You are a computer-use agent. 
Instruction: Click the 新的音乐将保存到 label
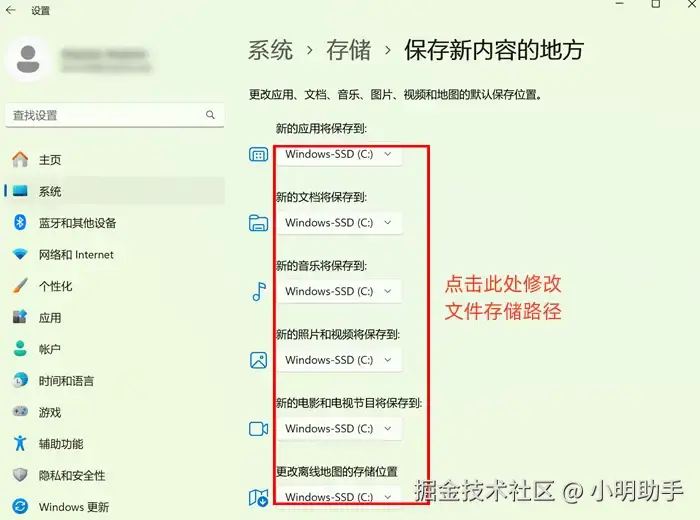[x=321, y=266]
